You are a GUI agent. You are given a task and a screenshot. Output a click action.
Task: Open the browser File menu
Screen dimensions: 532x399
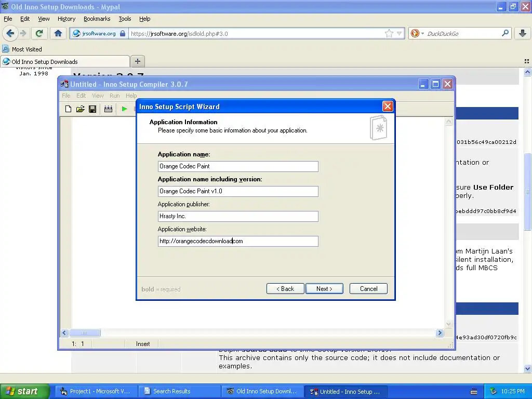[x=8, y=19]
